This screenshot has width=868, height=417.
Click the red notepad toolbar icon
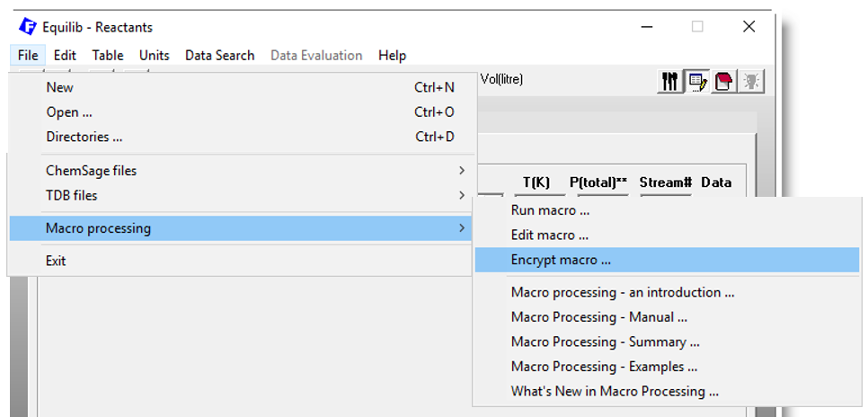[x=723, y=82]
